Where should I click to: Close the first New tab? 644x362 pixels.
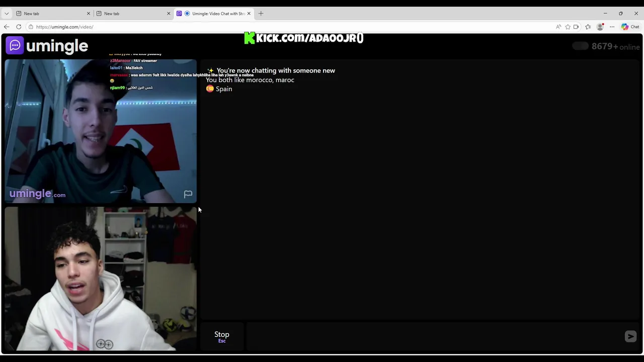click(89, 14)
